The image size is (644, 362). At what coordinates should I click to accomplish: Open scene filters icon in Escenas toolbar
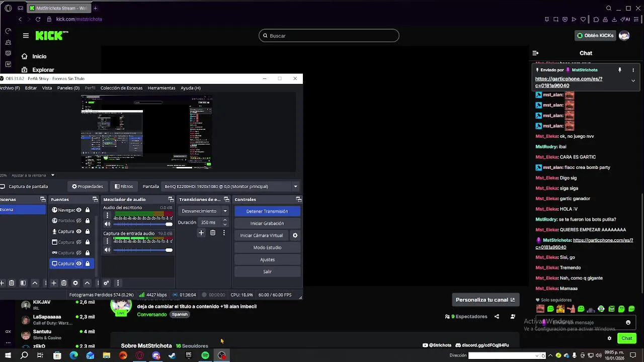[23, 283]
